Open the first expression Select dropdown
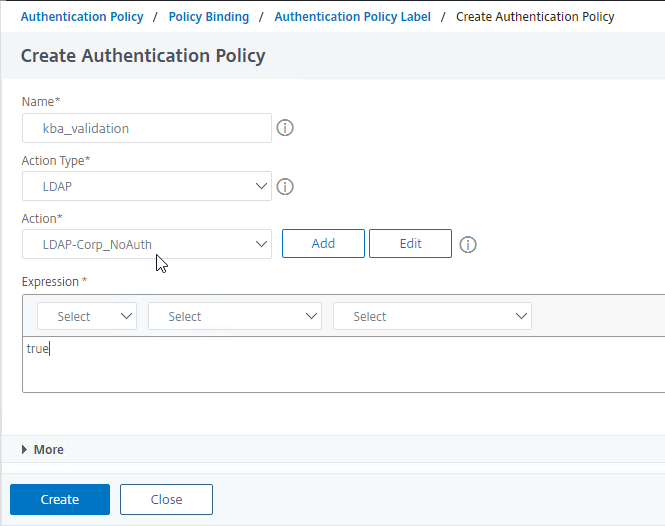The width and height of the screenshot is (665, 526). point(87,316)
